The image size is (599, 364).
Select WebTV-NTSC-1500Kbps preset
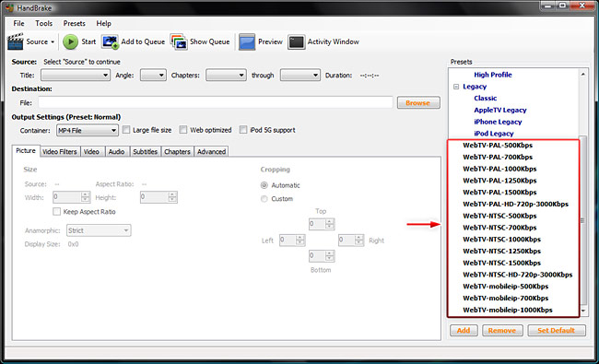(502, 263)
